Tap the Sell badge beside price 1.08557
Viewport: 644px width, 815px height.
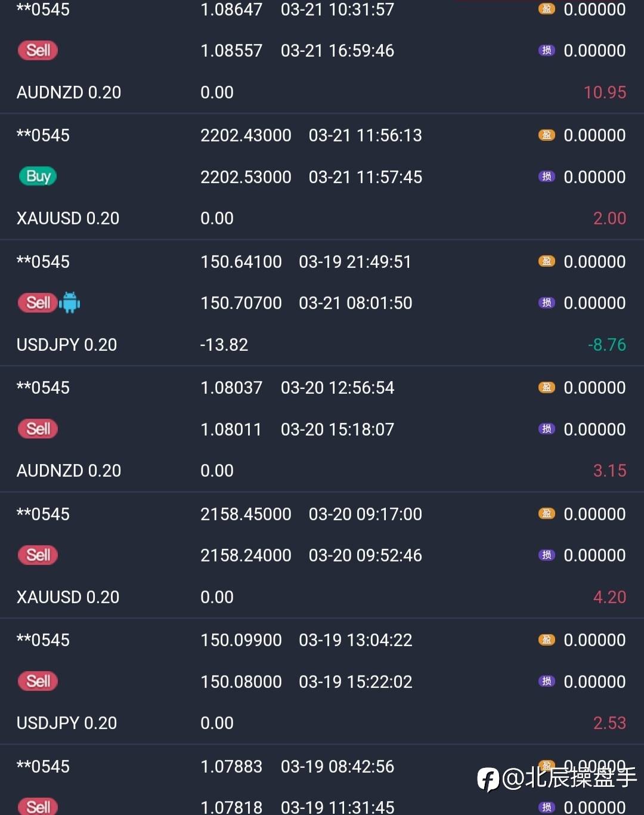(38, 50)
